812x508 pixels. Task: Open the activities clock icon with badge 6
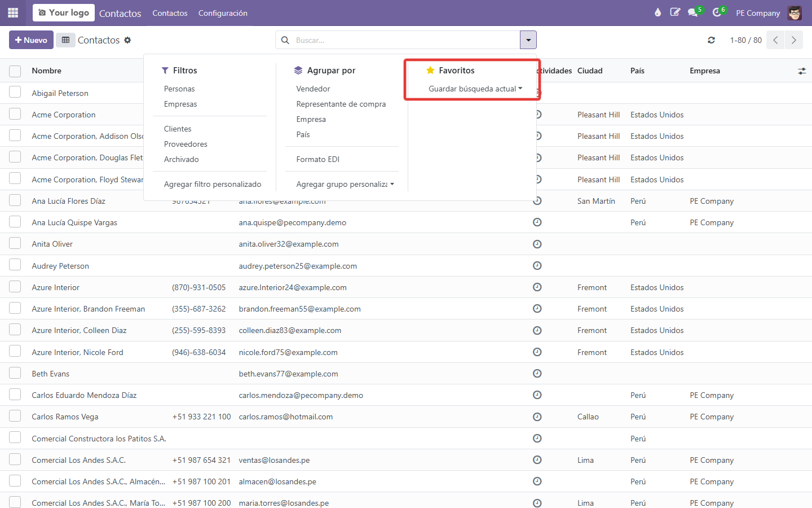coord(717,12)
